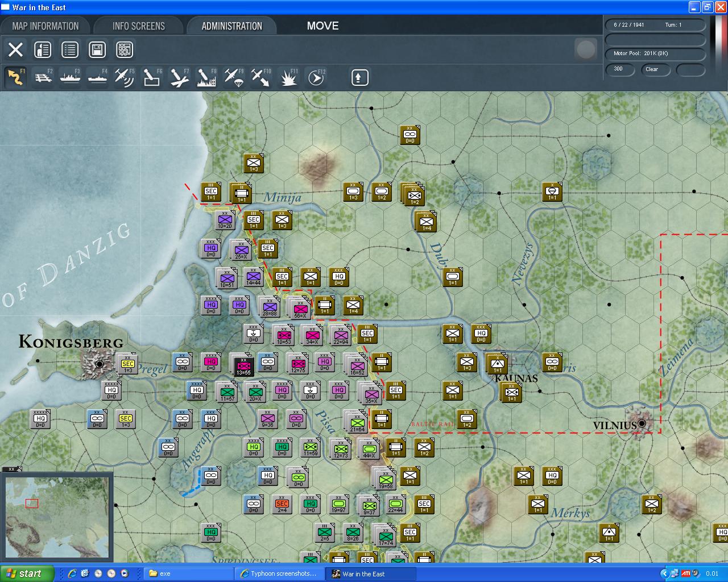Click the Clear button
Screen dimensions: 728x582
click(x=655, y=69)
